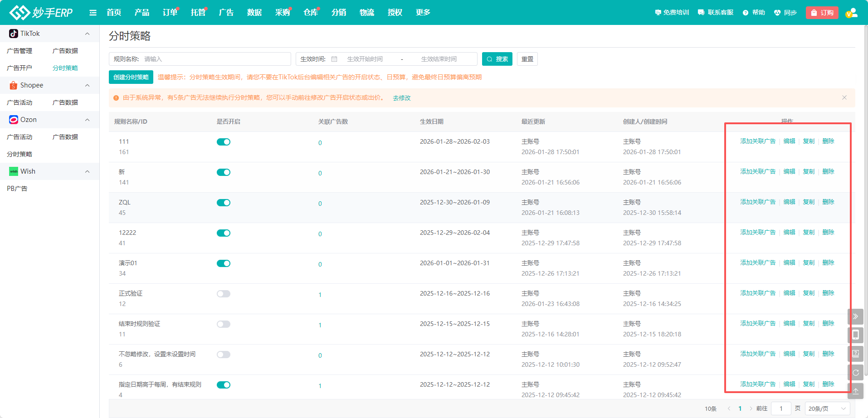868x418 pixels.
Task: Turn off the toggle for rule 111
Action: [224, 142]
